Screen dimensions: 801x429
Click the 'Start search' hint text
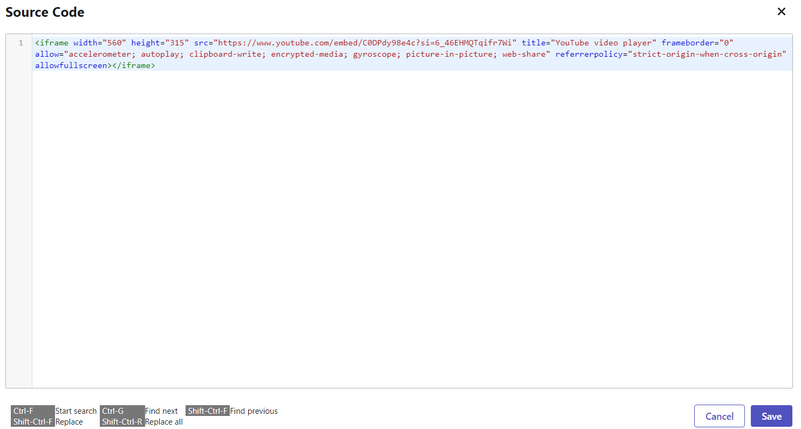(x=76, y=411)
